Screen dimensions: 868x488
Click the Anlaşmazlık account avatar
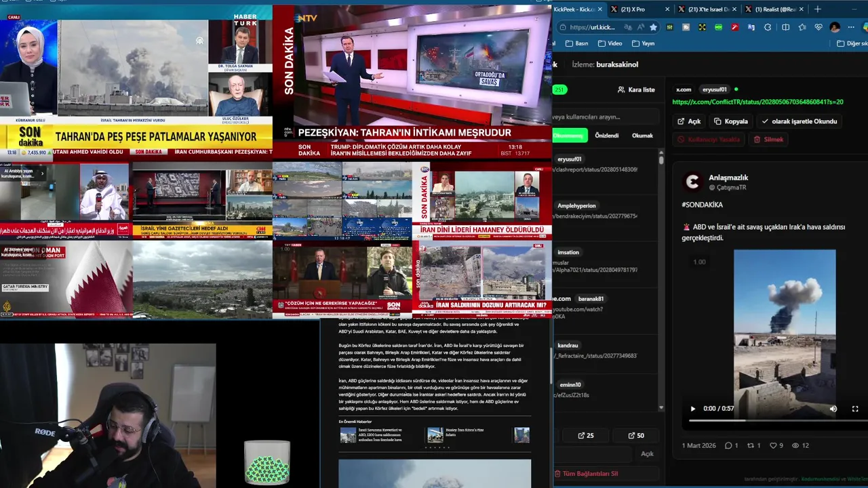pos(692,182)
